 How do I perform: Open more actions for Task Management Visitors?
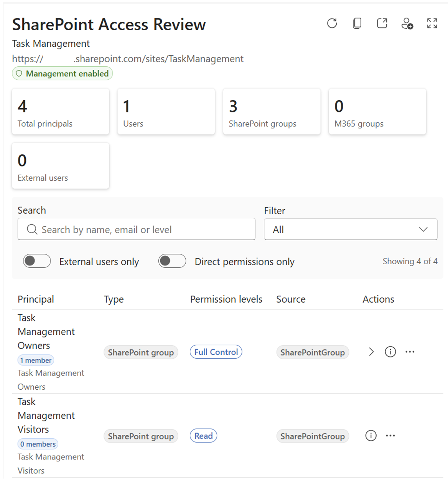(x=390, y=436)
